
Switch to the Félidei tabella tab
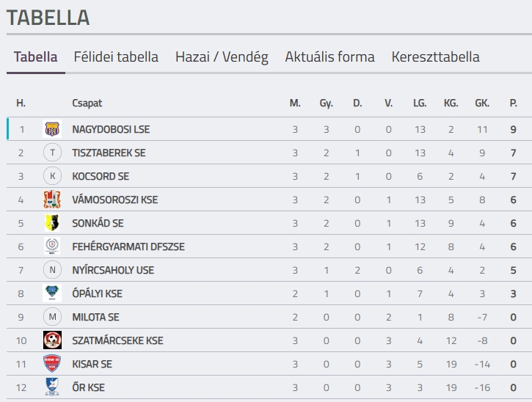tap(116, 57)
